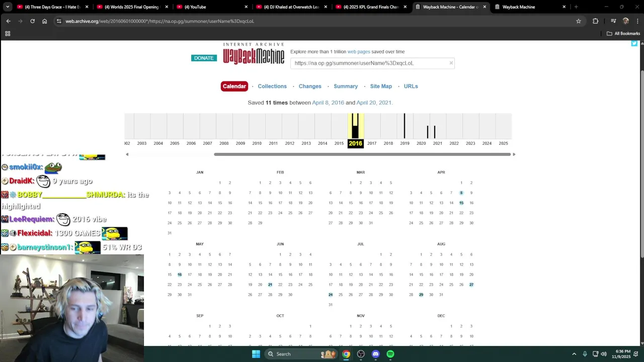Image resolution: width=644 pixels, height=362 pixels.
Task: Open Spotify from the taskbar
Action: tap(390, 354)
